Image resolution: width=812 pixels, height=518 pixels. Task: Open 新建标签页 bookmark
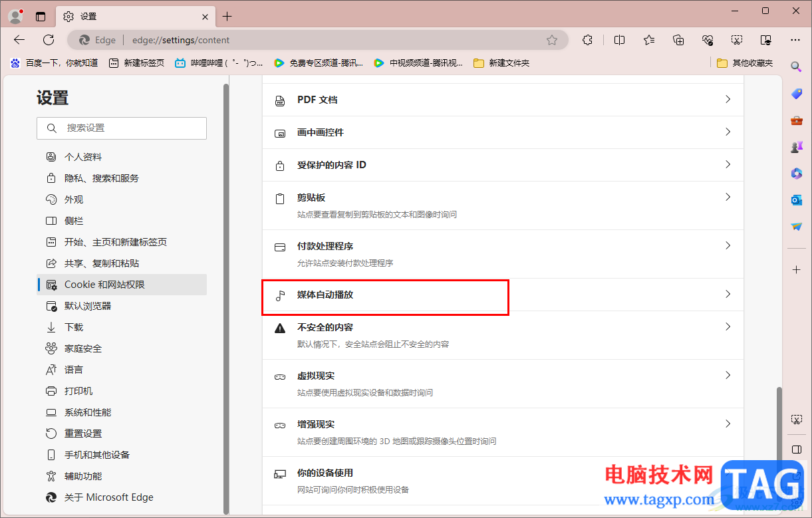pyautogui.click(x=136, y=63)
